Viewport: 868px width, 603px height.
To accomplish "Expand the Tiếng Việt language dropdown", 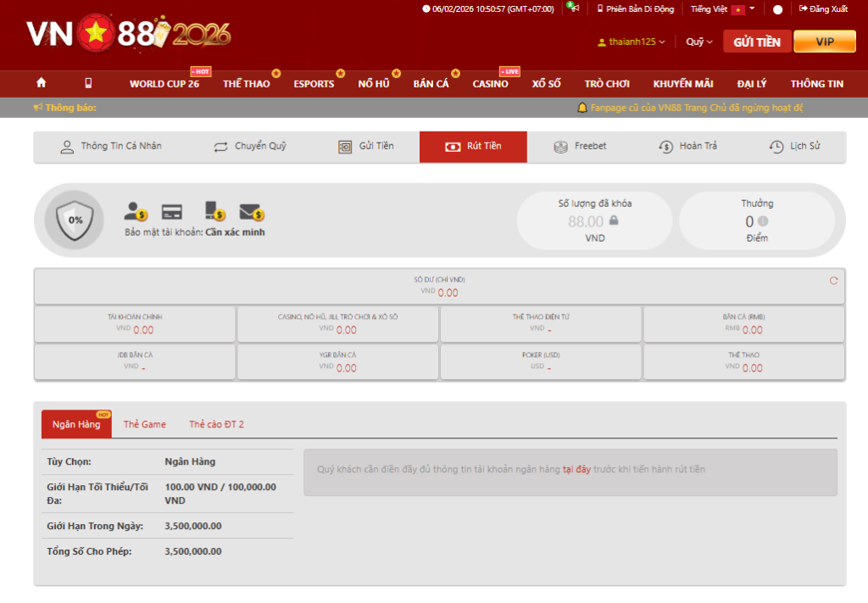I will pos(722,8).
